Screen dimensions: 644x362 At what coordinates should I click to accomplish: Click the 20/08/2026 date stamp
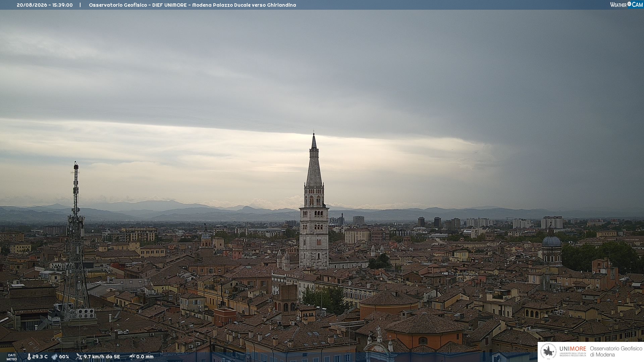[32, 5]
